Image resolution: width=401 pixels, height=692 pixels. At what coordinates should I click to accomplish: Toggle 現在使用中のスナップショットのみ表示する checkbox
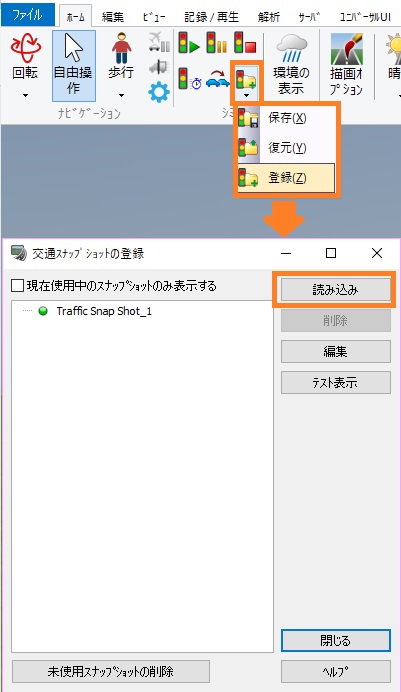click(17, 286)
